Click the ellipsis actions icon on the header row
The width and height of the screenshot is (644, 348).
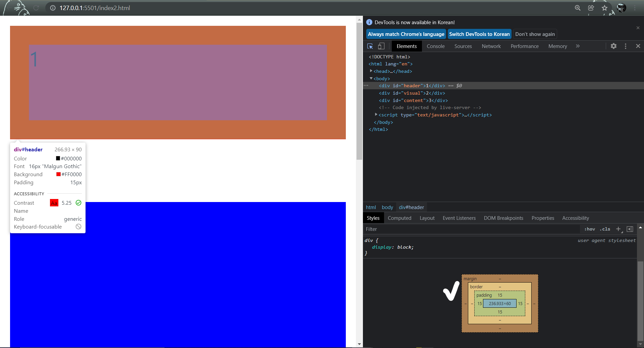point(366,86)
